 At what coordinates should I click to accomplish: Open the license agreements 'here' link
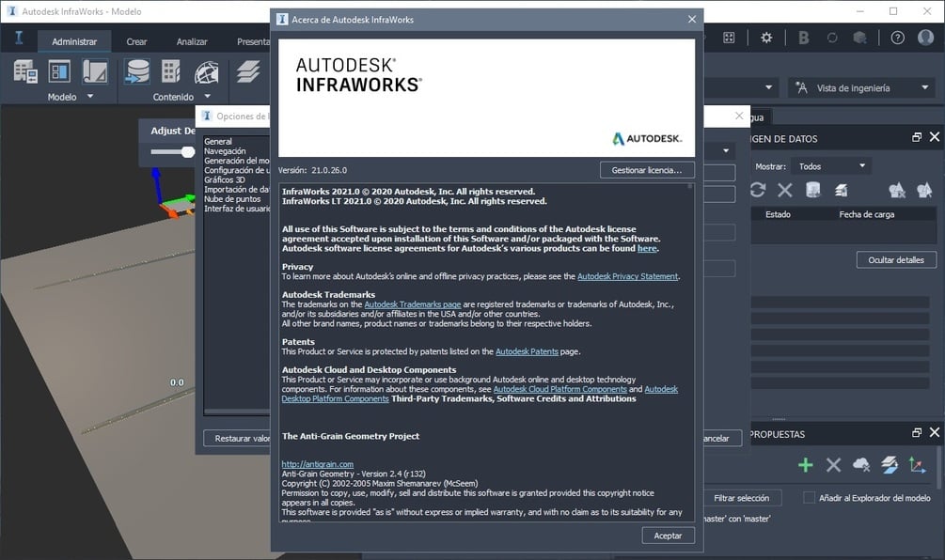647,248
